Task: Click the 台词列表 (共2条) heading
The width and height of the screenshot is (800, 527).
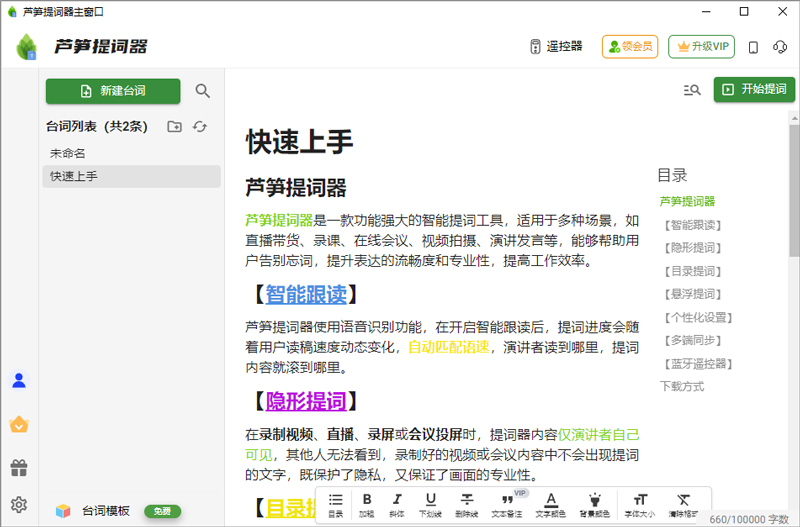Action: point(96,127)
